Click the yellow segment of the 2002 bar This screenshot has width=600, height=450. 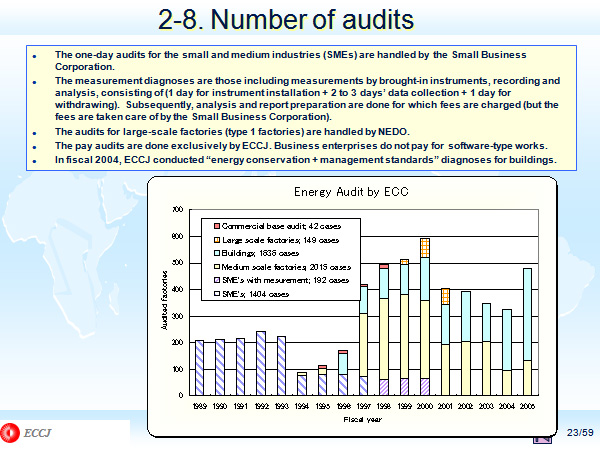tap(466, 368)
